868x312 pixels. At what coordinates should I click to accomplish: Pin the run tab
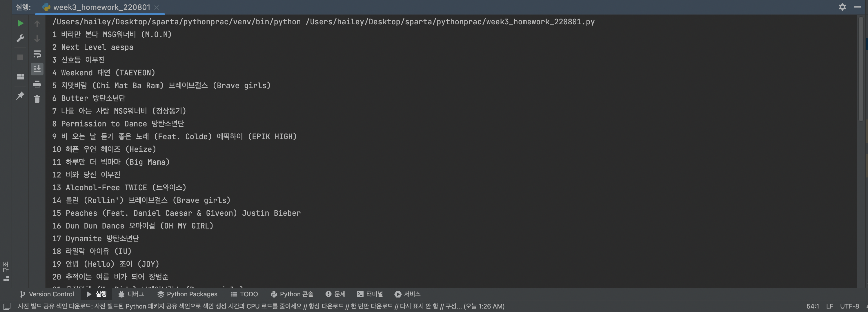tap(20, 96)
